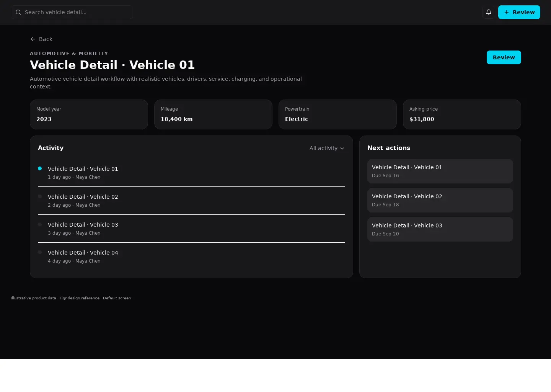
Task: Open Vehicle 01 activity entry
Action: click(x=191, y=173)
